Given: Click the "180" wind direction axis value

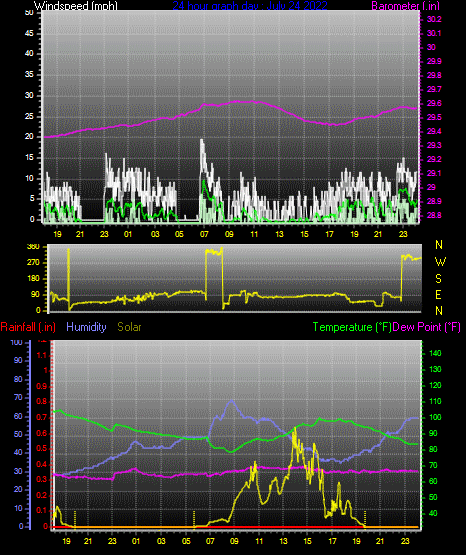Looking at the screenshot, I should [33, 279].
